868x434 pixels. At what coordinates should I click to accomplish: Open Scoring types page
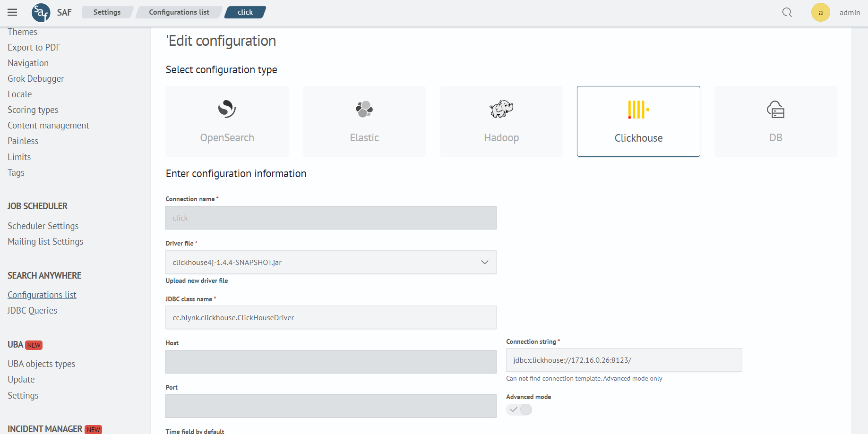point(33,110)
